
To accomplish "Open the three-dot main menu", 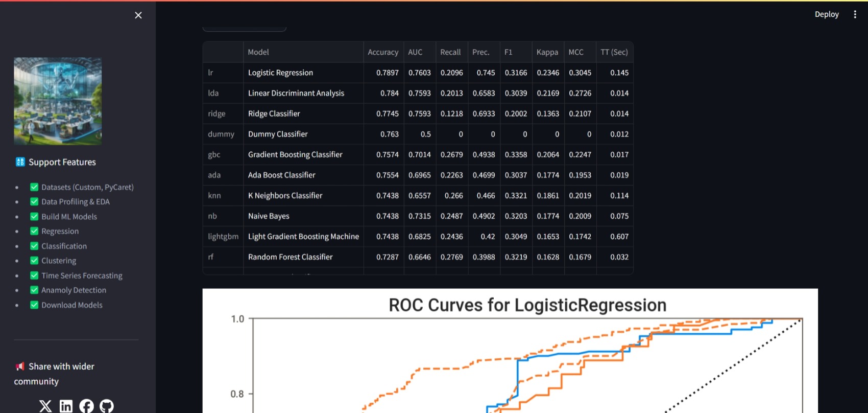I will pos(855,14).
